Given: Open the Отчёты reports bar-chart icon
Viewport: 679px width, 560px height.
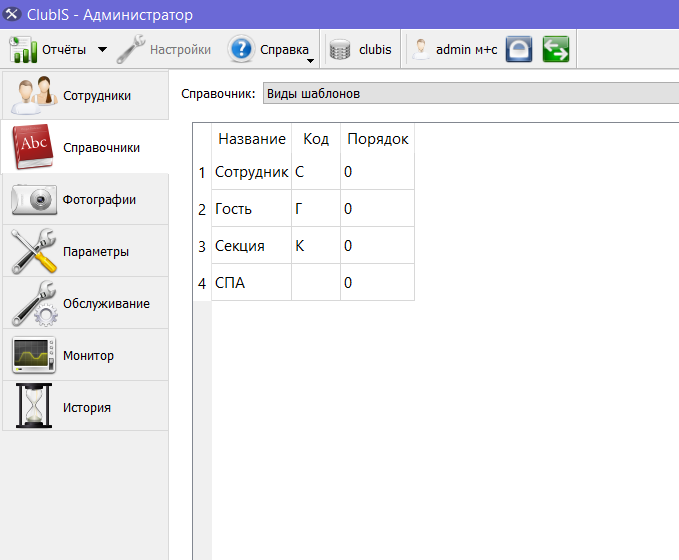Looking at the screenshot, I should [x=23, y=49].
